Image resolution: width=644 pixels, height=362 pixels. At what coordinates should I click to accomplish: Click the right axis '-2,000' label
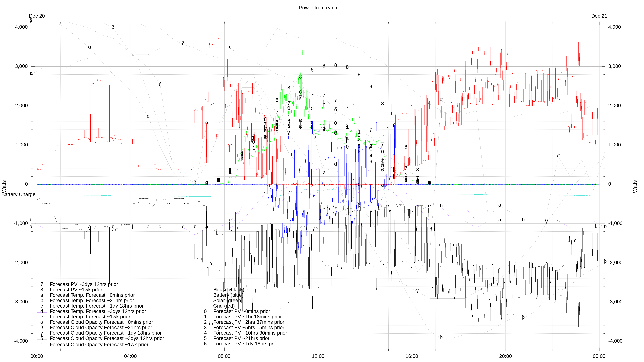[x=615, y=263]
